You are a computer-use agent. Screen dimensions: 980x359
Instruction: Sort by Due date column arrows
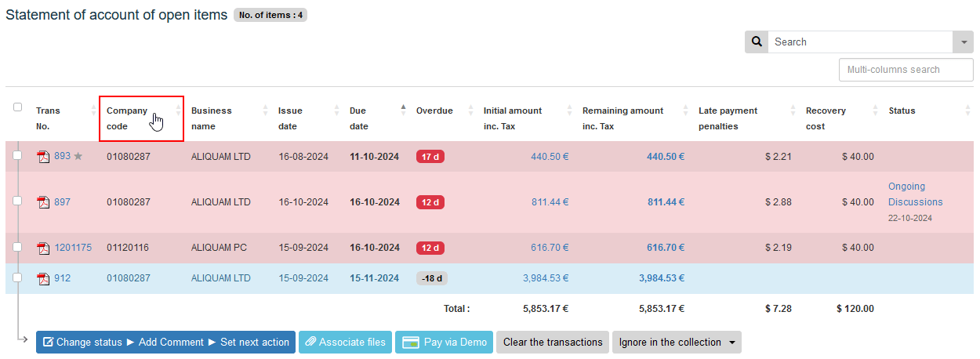pyautogui.click(x=404, y=111)
